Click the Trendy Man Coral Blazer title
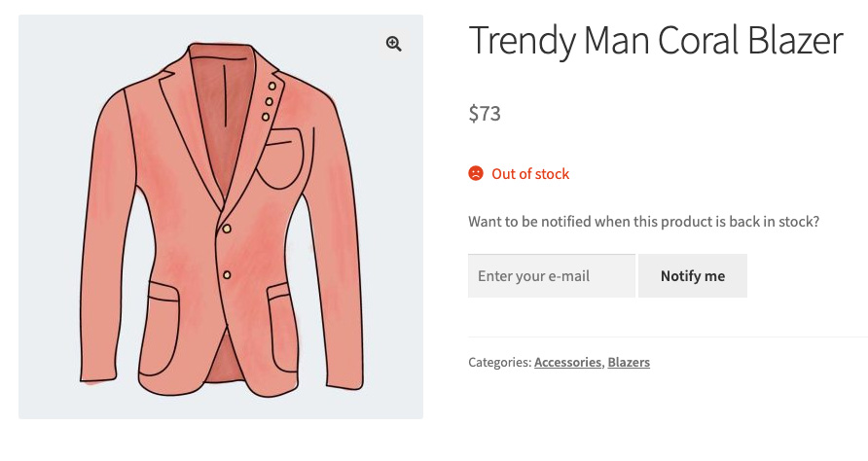The height and width of the screenshot is (461, 868). (655, 41)
